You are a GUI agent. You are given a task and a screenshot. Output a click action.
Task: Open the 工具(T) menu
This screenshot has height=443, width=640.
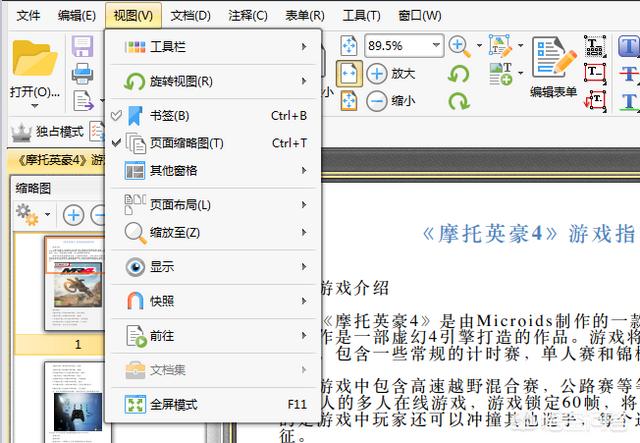362,16
